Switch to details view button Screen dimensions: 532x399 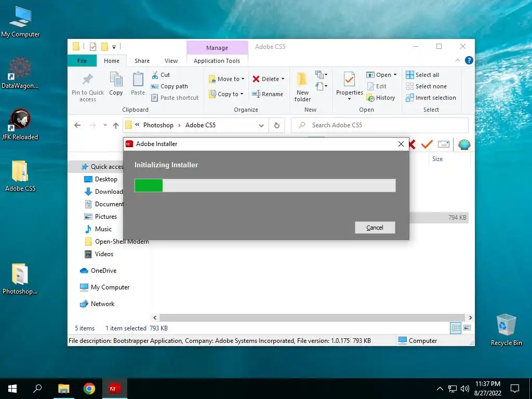(x=456, y=328)
